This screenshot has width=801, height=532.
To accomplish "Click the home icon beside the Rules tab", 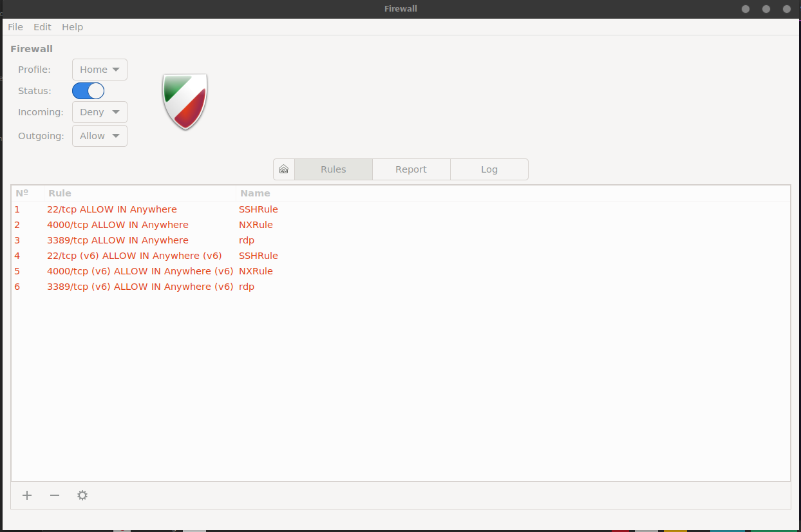I will [x=283, y=169].
